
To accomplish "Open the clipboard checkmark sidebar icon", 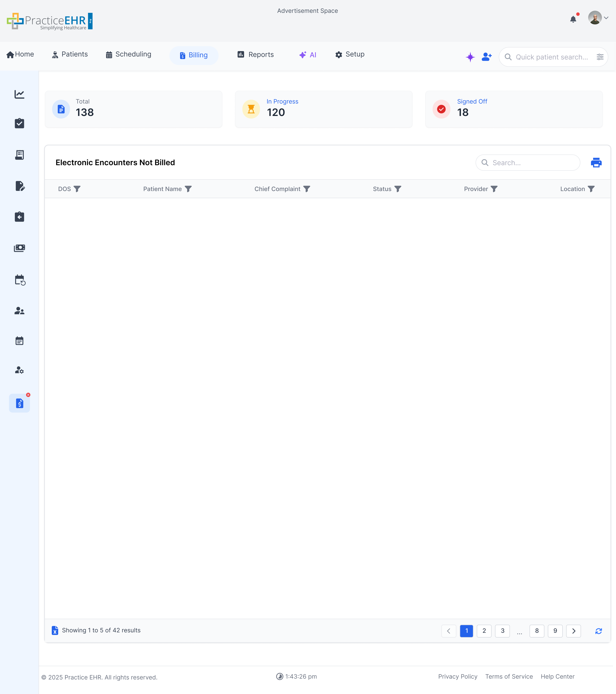I will pos(19,123).
